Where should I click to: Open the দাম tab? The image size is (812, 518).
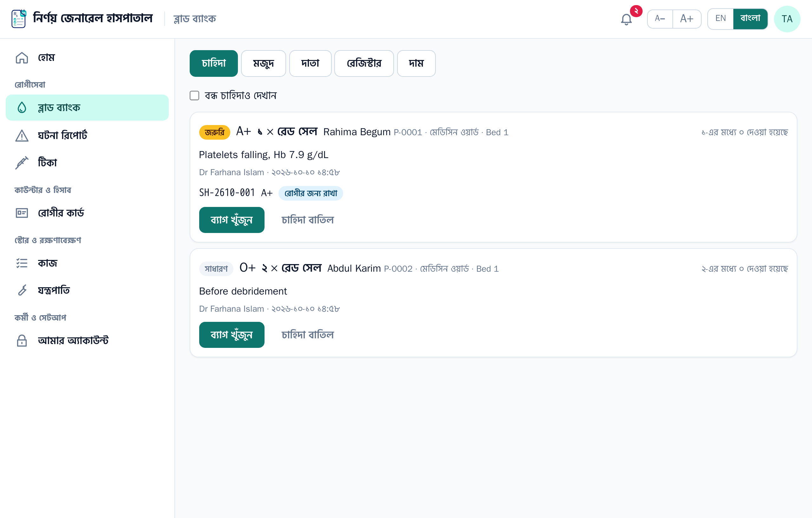tap(416, 63)
